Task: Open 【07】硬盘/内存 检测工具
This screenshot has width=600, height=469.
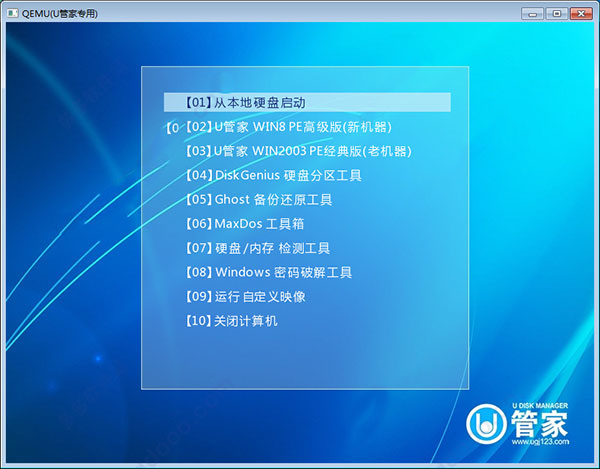Action: (258, 248)
